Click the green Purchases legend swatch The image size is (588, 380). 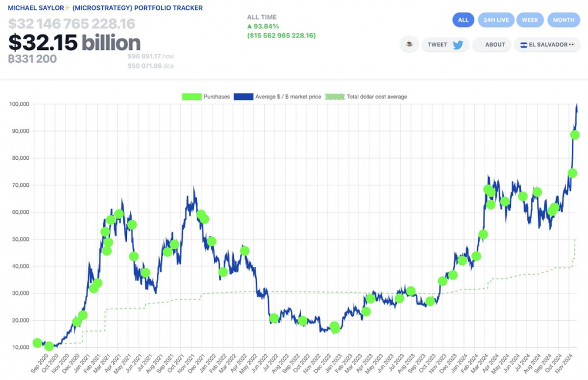click(191, 97)
